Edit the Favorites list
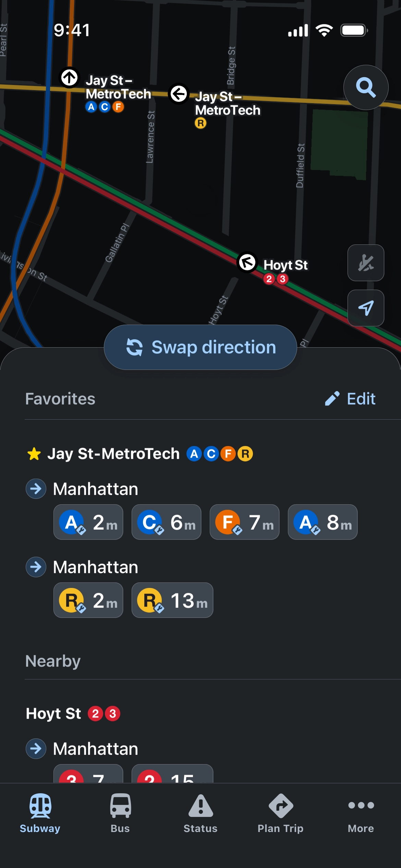This screenshot has height=868, width=401. (350, 399)
